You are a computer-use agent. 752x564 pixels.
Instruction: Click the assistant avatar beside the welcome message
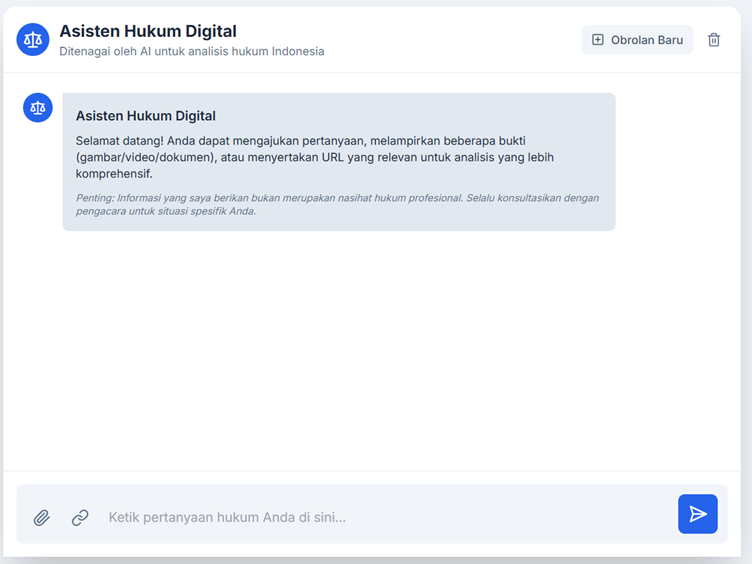38,108
